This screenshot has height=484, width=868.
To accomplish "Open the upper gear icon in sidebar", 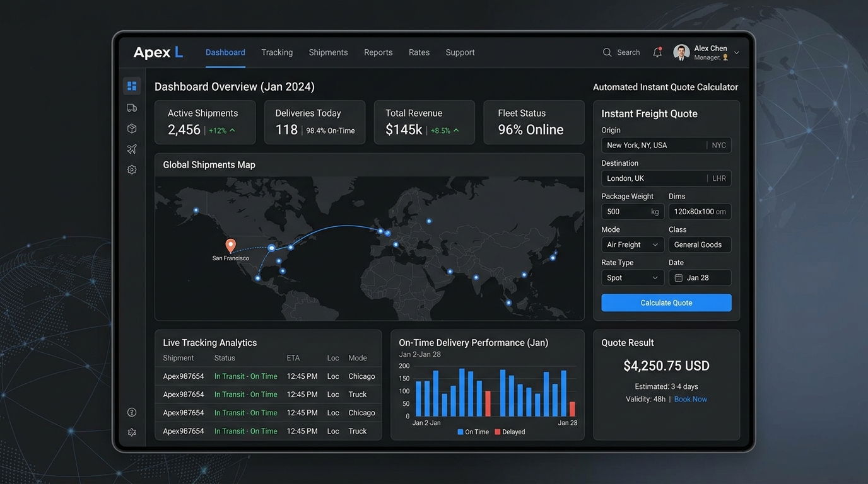I will 132,170.
